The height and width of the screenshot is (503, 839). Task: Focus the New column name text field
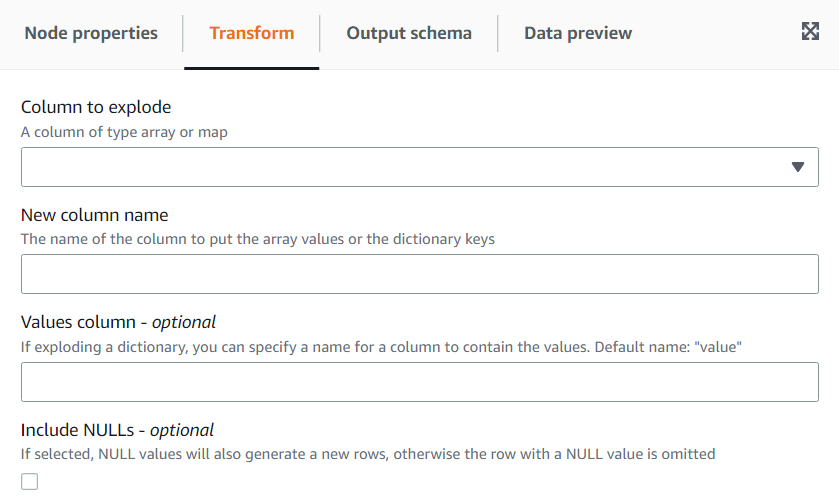[420, 274]
